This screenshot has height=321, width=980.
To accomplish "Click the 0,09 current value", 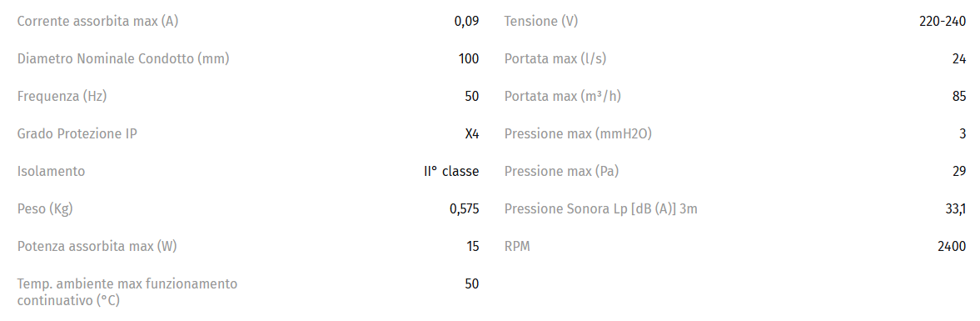I will click(x=467, y=22).
